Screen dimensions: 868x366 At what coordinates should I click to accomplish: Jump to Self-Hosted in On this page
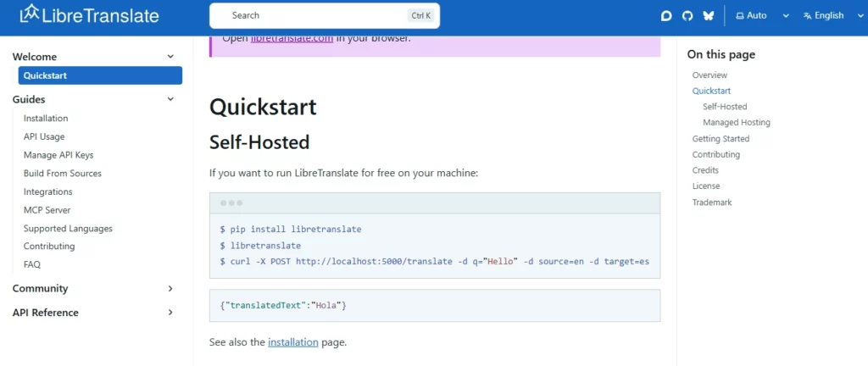click(x=726, y=107)
